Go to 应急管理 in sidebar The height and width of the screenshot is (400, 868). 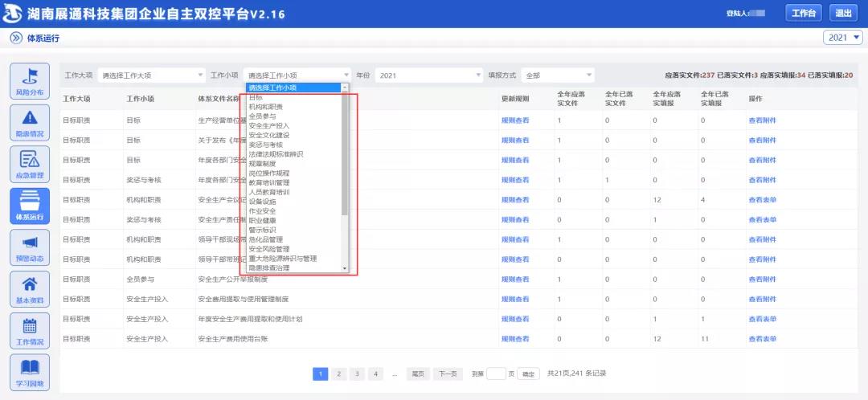[x=29, y=164]
